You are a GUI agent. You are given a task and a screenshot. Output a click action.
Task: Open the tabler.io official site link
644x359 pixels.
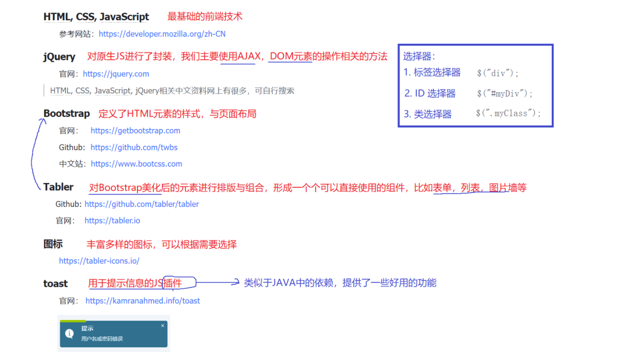click(x=112, y=220)
